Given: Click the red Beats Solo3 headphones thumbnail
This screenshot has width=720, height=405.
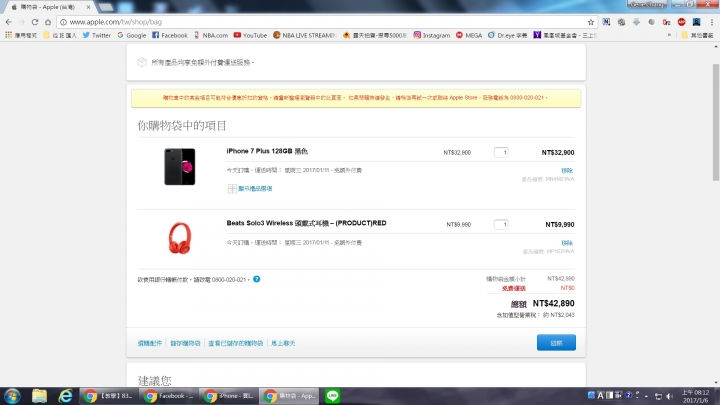Looking at the screenshot, I should 180,238.
